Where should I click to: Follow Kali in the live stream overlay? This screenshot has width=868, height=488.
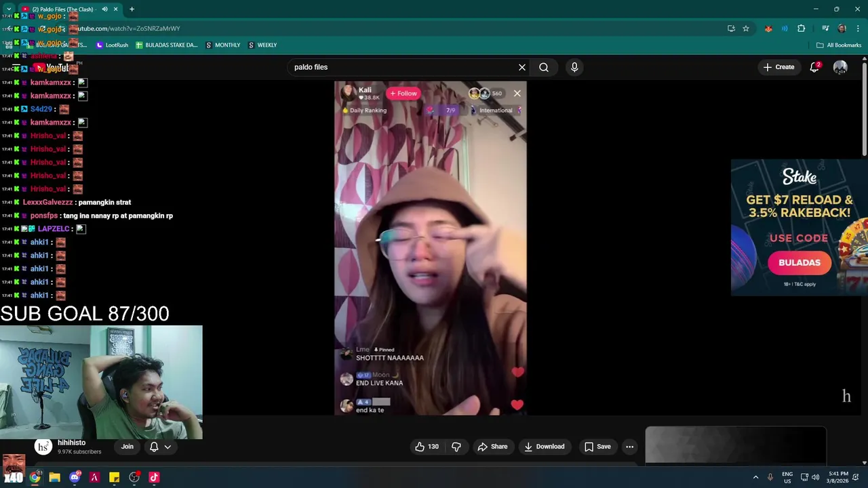pos(403,94)
